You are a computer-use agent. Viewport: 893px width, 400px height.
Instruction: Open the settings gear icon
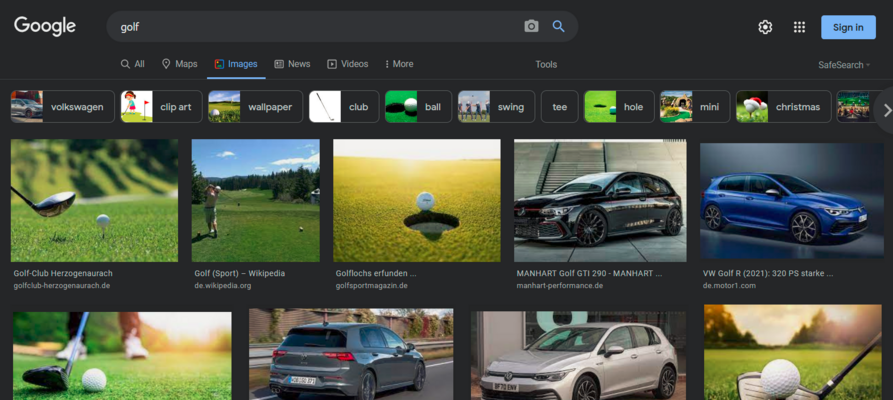coord(765,27)
